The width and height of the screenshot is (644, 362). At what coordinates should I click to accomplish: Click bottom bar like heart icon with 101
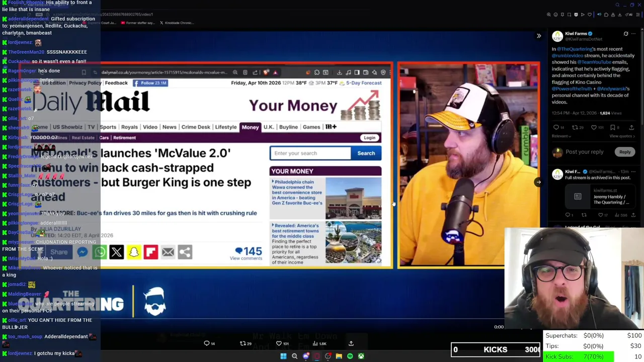coord(279,343)
